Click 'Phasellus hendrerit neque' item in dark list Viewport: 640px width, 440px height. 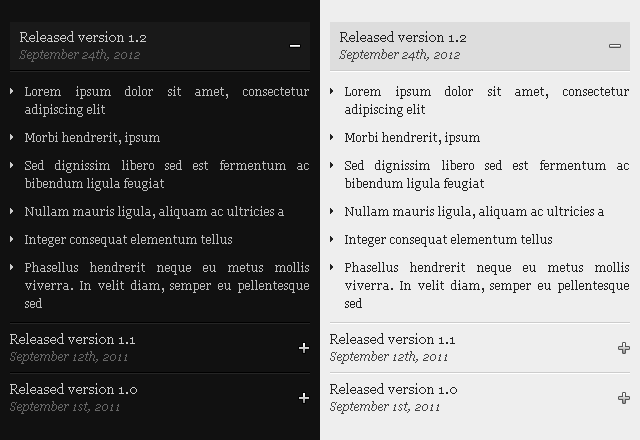167,285
